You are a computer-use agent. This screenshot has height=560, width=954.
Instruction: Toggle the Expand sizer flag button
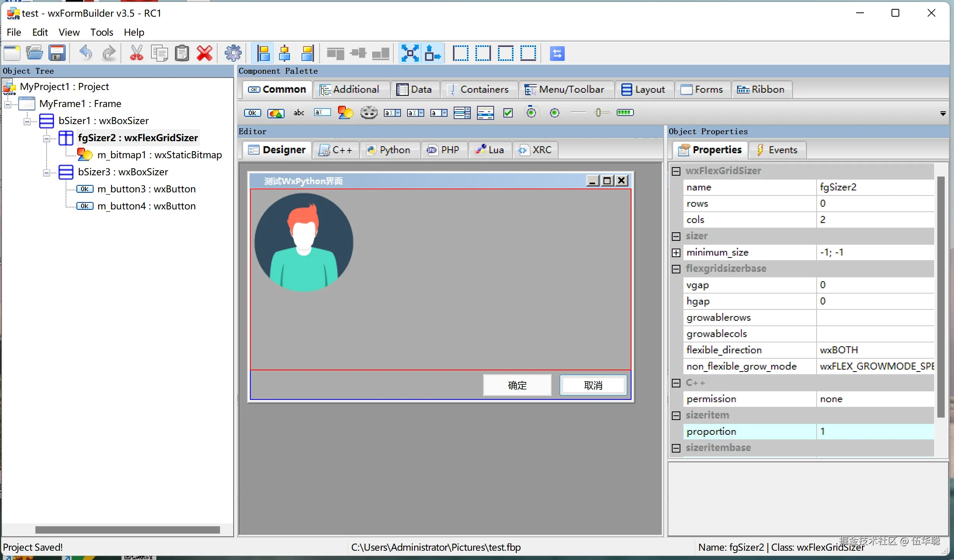coord(410,53)
